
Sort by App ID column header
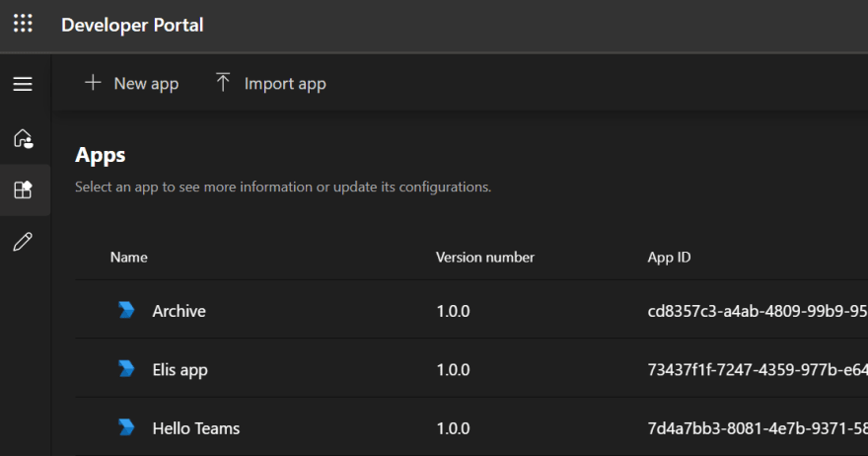pyautogui.click(x=669, y=257)
